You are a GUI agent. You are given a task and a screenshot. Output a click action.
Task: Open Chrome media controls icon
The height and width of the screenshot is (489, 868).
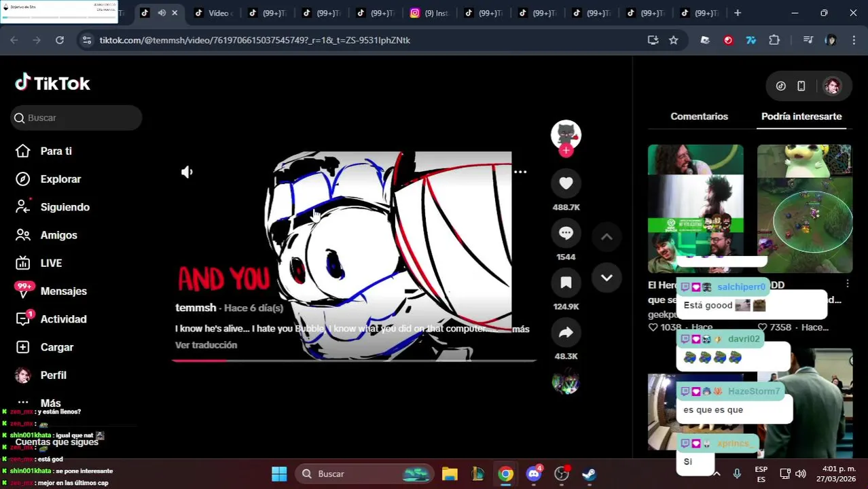pos(808,40)
